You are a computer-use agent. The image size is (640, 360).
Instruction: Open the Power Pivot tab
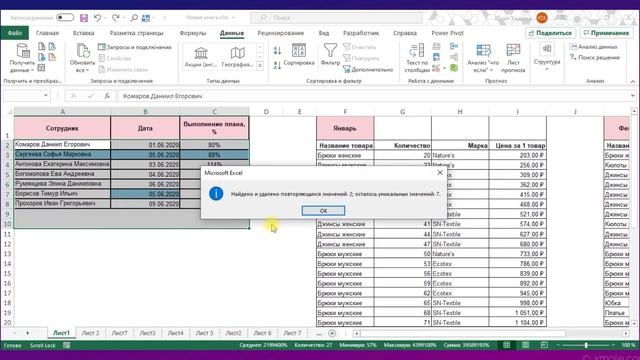447,33
